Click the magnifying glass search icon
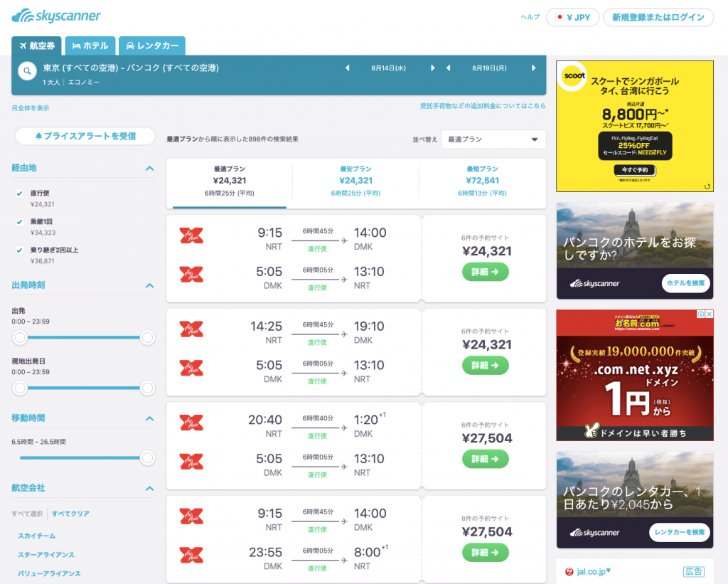 [27, 72]
